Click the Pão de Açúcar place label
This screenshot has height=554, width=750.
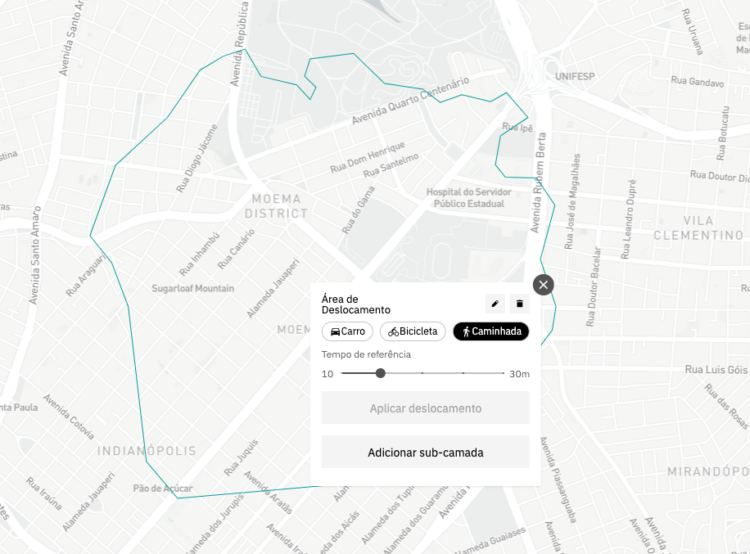tap(163, 488)
